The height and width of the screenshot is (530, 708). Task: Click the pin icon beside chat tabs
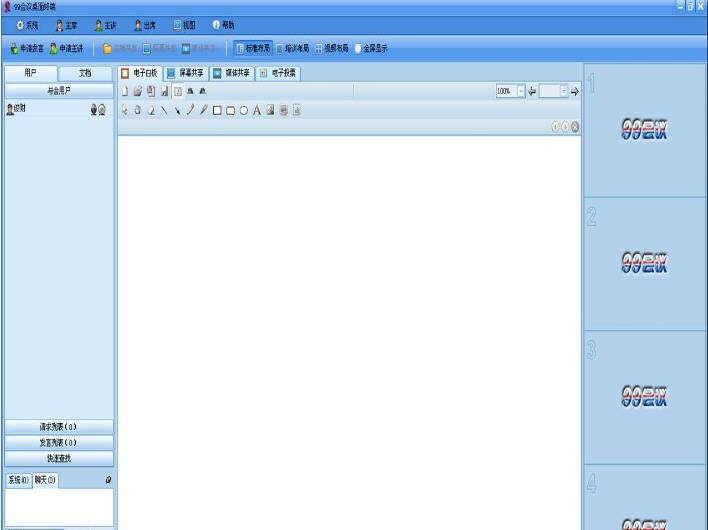[108, 480]
